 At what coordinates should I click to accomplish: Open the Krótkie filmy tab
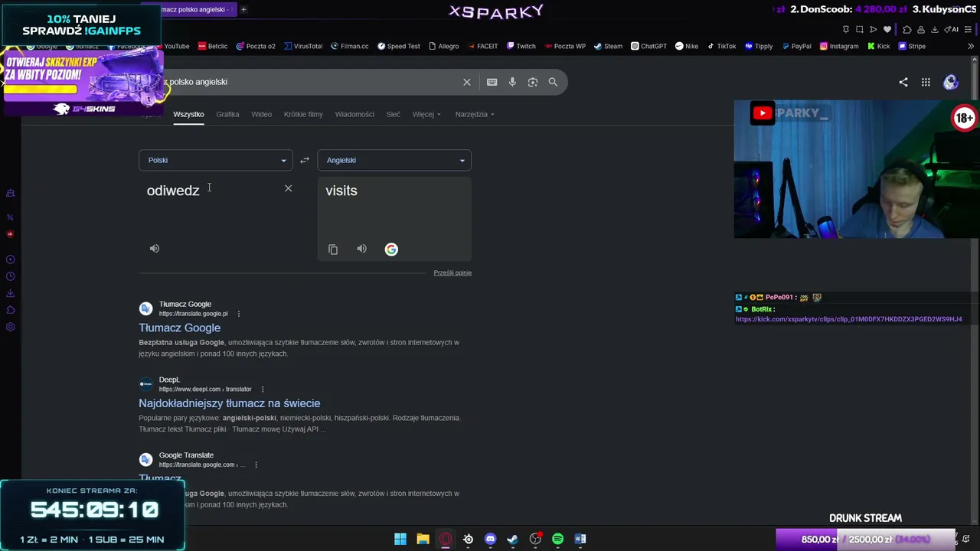(x=303, y=114)
